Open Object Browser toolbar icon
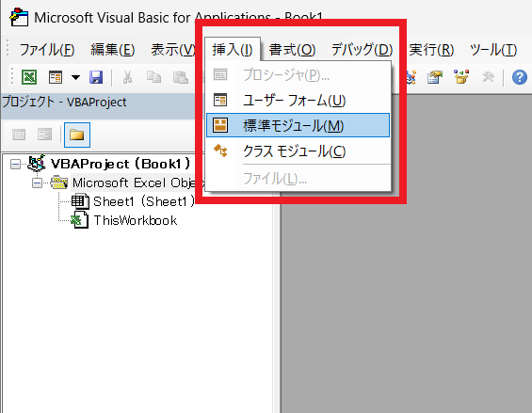The width and height of the screenshot is (532, 413). click(461, 77)
